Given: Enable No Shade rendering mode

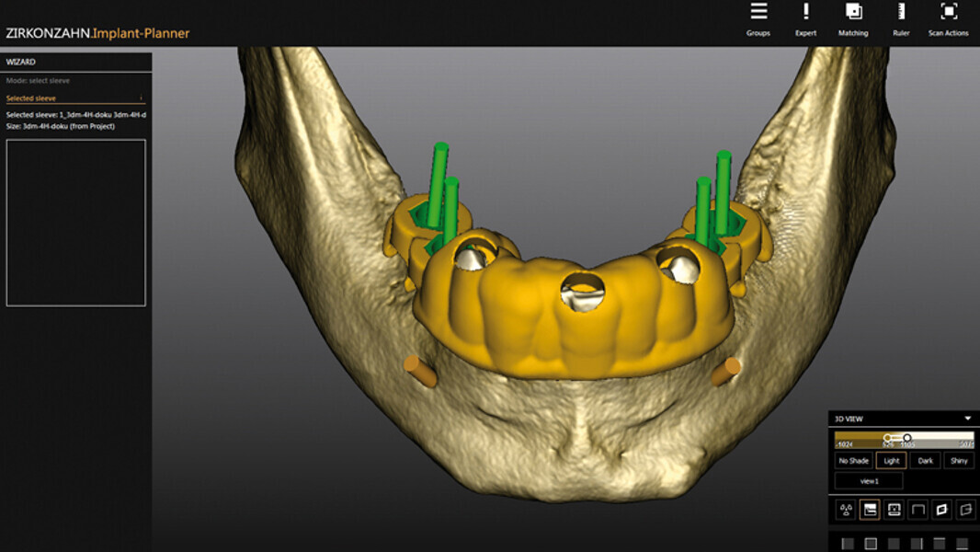Looking at the screenshot, I should [x=852, y=460].
